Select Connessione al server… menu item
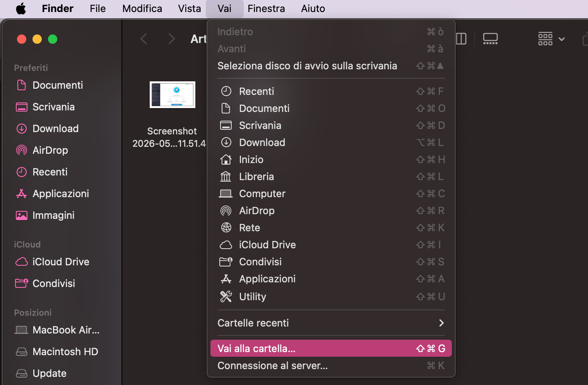This screenshot has height=385, width=588. pyautogui.click(x=331, y=366)
